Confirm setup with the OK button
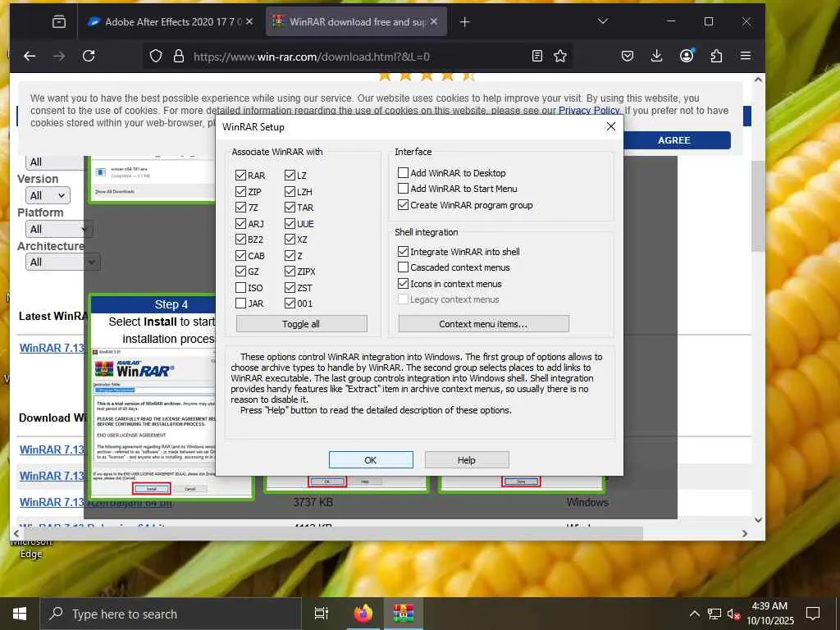Screen dimensions: 840x630 pyautogui.click(x=371, y=459)
